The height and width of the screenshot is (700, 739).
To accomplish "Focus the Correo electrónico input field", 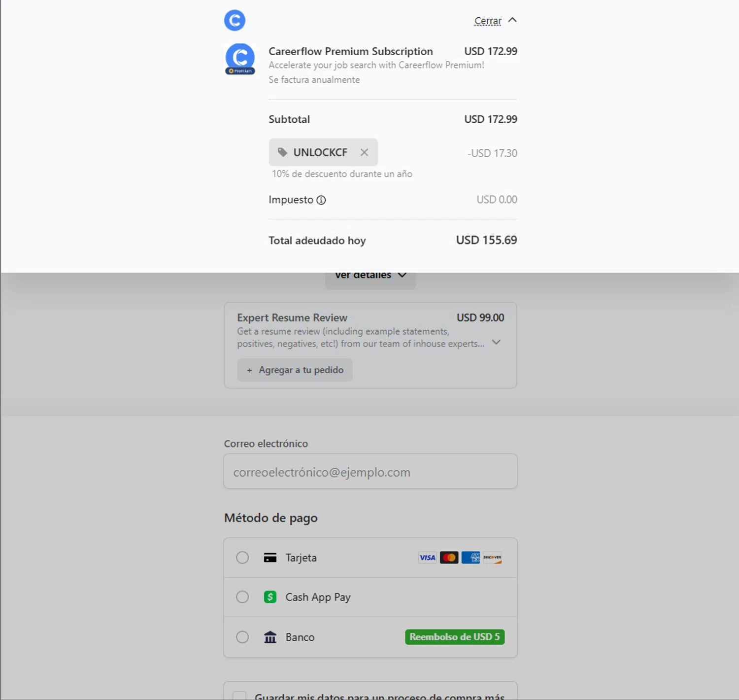I will (x=370, y=471).
